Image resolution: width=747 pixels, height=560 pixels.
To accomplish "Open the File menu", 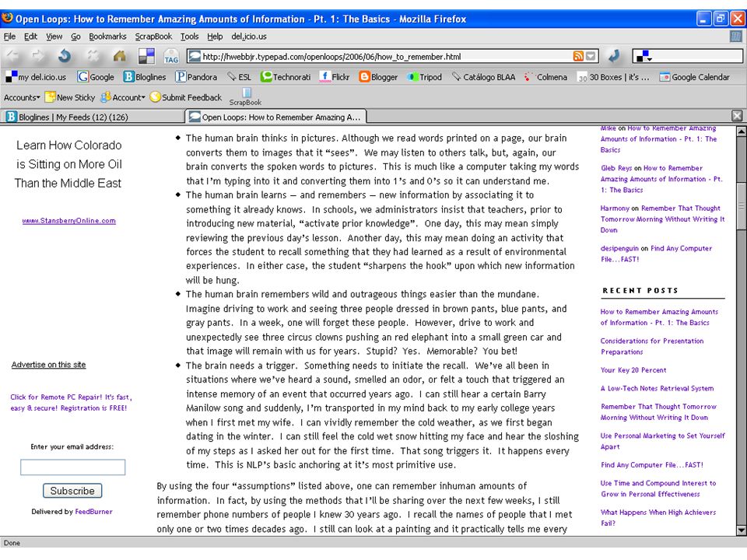I will (9, 37).
